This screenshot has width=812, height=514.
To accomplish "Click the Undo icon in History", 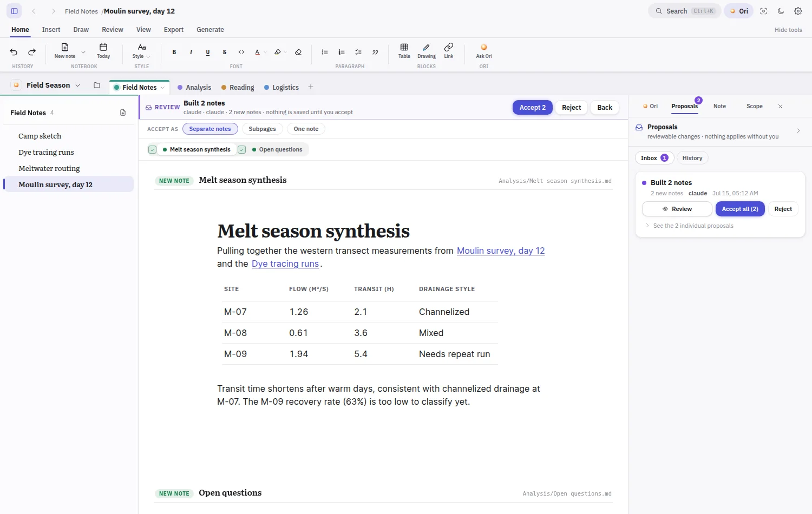I will (x=14, y=52).
